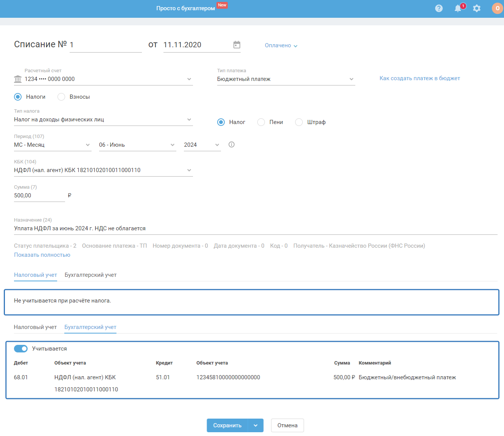Open user profile avatar
The image size is (504, 436).
click(497, 8)
